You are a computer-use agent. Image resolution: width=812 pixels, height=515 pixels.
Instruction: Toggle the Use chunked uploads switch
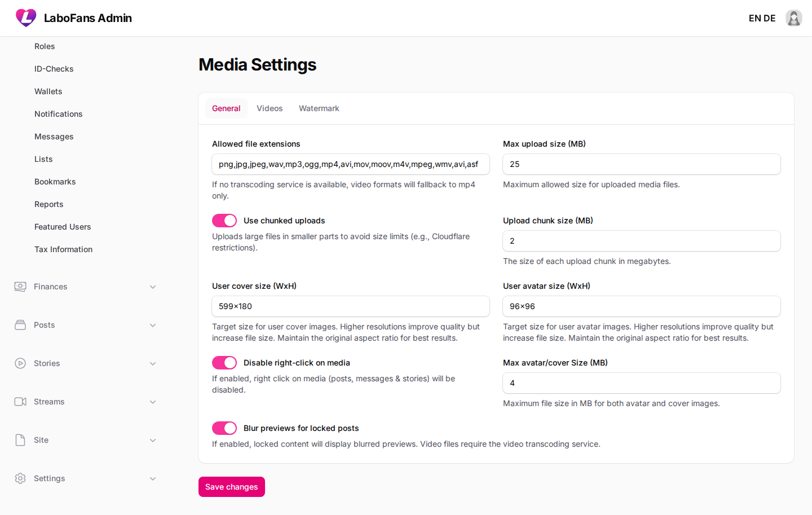pos(224,221)
